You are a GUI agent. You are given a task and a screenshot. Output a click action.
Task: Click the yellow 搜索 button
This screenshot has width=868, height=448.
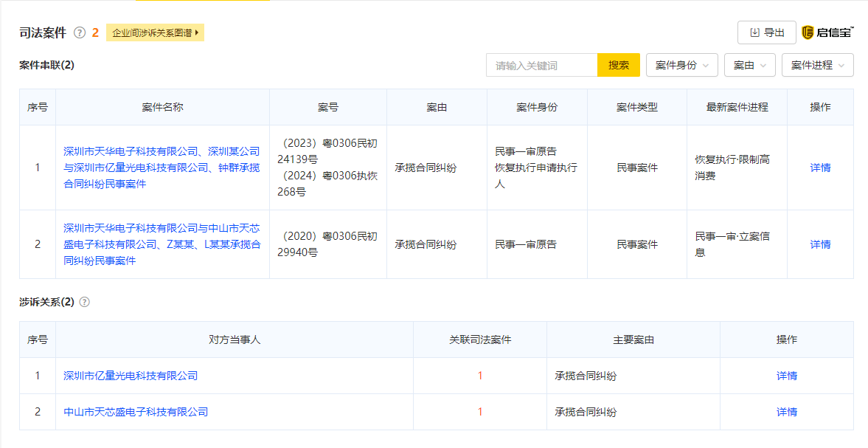[618, 65]
